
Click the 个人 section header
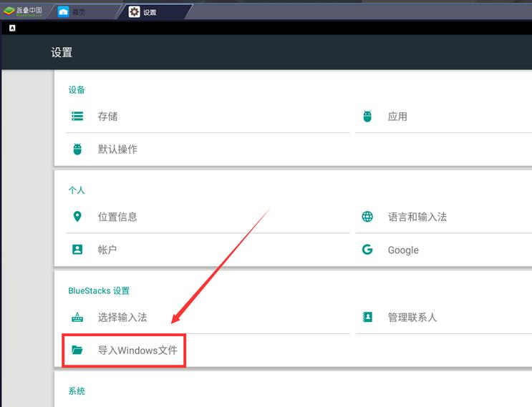[x=77, y=190]
